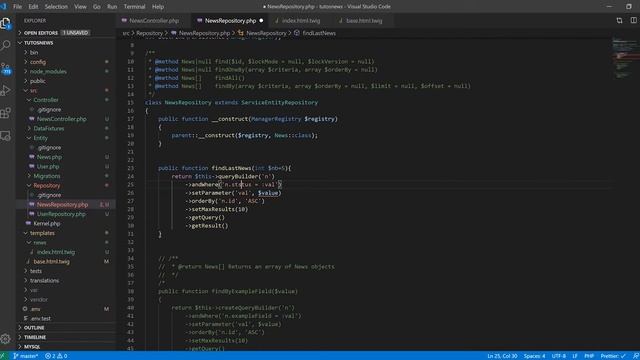Open the Run and Debug view
This screenshot has height=360, width=640.
point(6,90)
